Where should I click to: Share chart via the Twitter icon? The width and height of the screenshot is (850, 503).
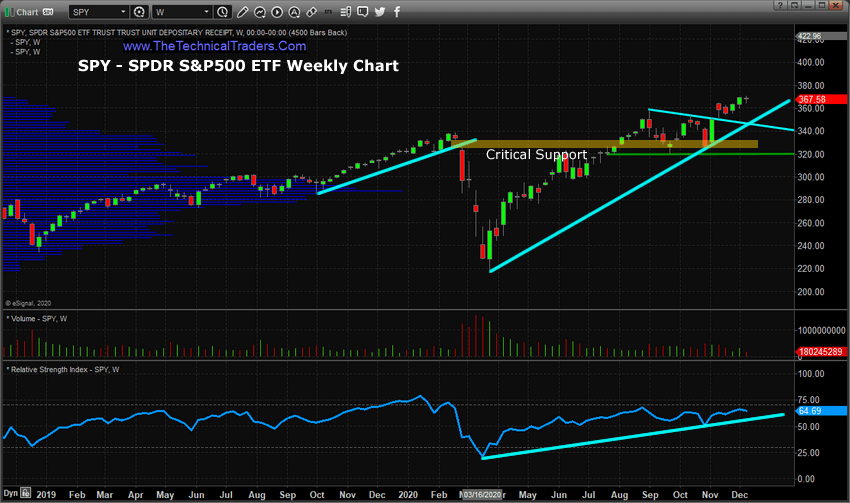coord(380,12)
